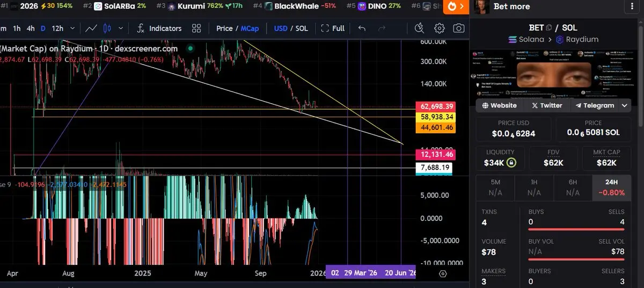This screenshot has height=288, width=644.
Task: Switch to line chart style
Action: coord(91,28)
